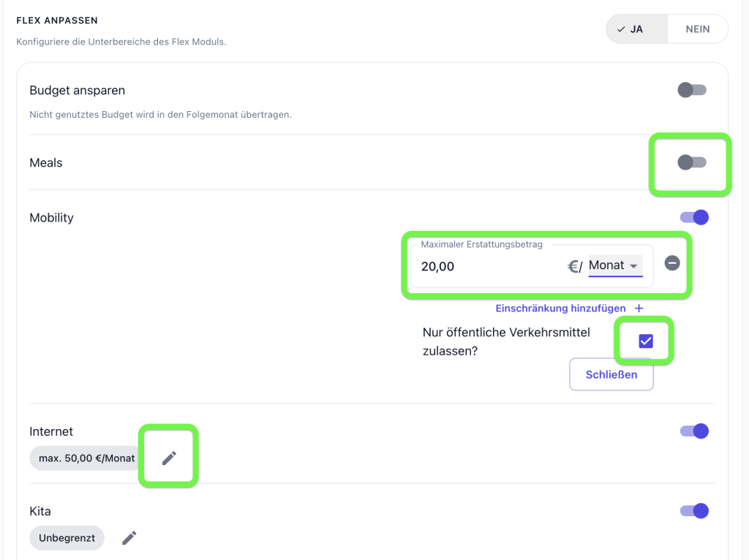This screenshot has width=749, height=560.
Task: Disable the Mobility switch
Action: point(694,217)
